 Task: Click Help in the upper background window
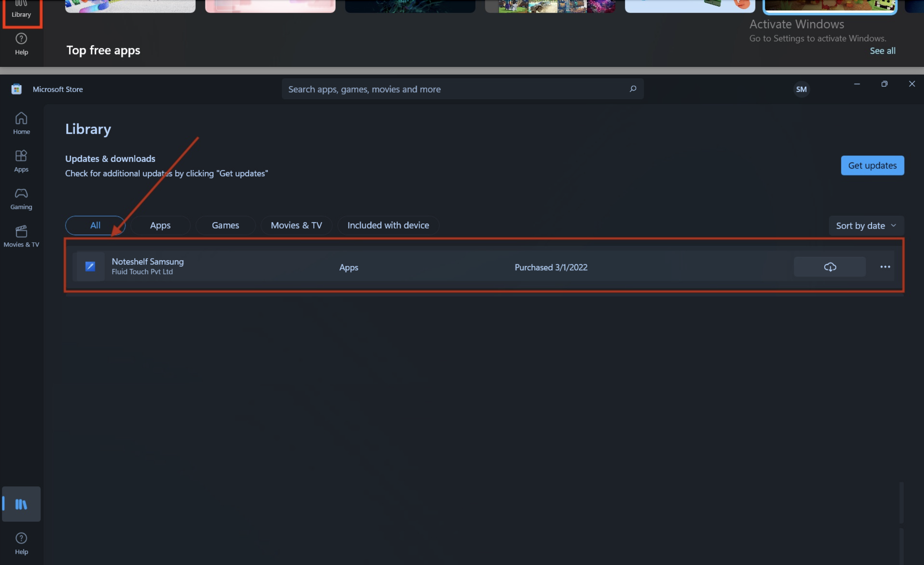tap(21, 44)
